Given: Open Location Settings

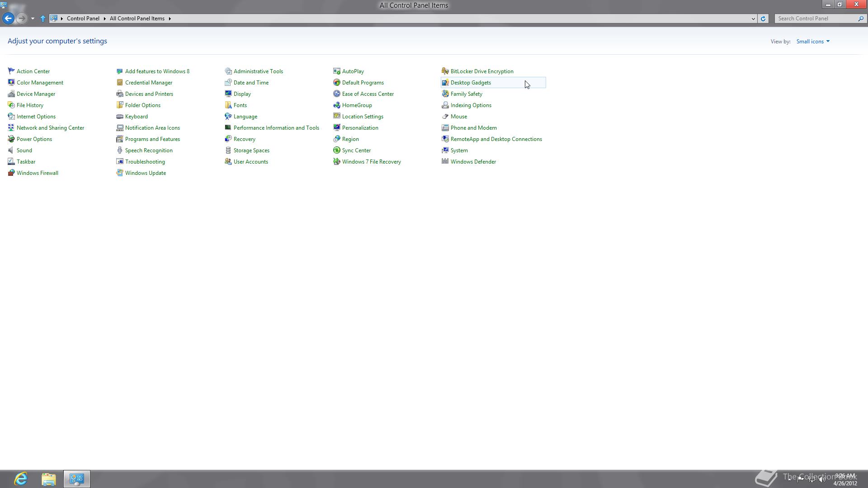Looking at the screenshot, I should click(363, 116).
